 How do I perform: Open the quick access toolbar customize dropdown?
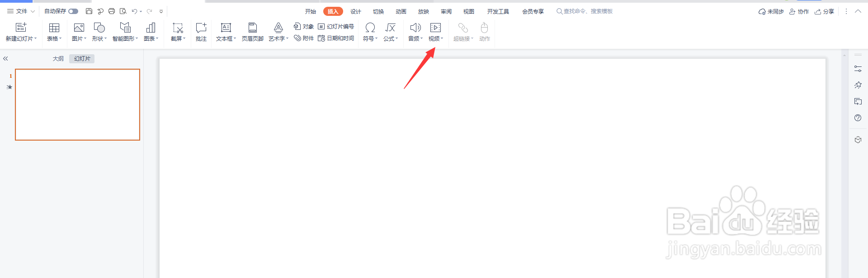(x=161, y=11)
